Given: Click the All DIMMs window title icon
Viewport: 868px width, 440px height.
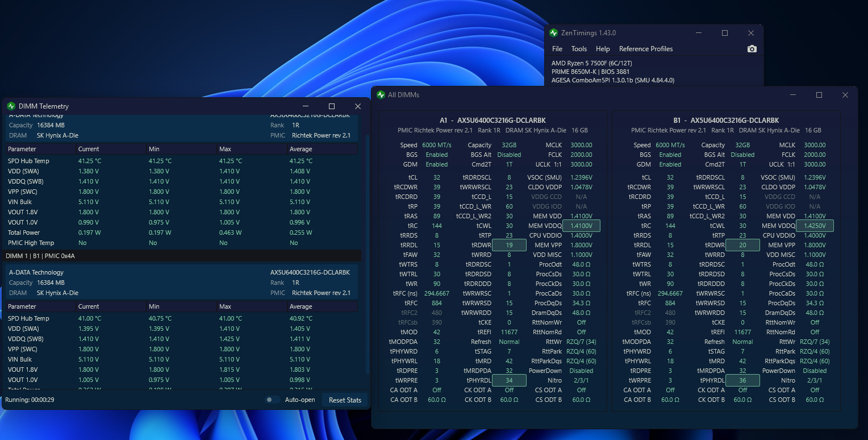Looking at the screenshot, I should (381, 95).
